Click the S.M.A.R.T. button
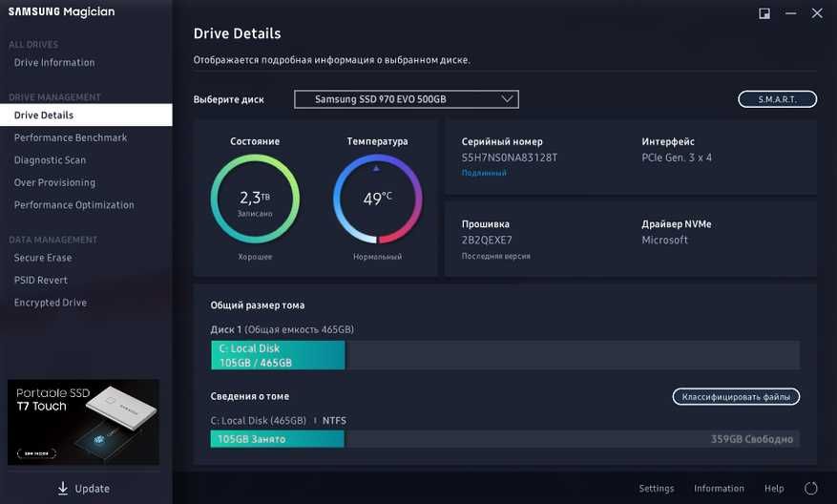This screenshot has height=504, width=837. click(x=777, y=99)
